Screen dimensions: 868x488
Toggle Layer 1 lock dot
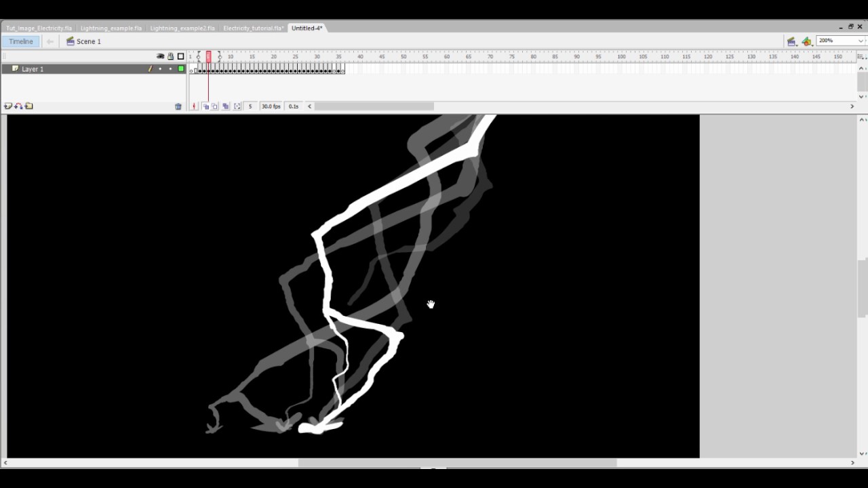point(170,68)
